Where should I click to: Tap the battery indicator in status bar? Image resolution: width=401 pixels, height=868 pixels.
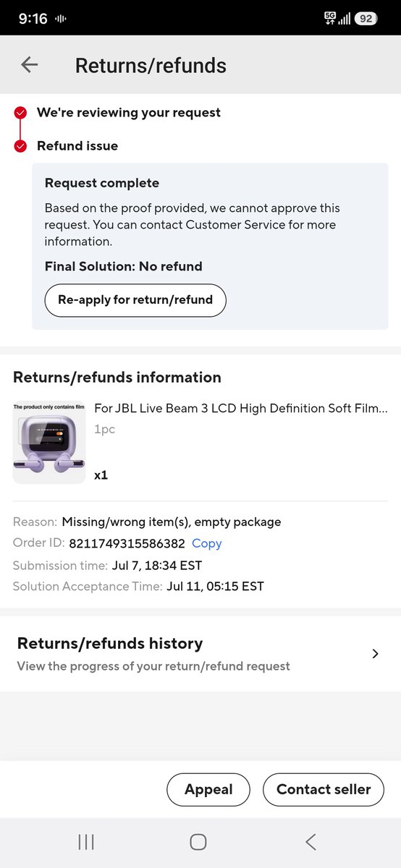tap(366, 19)
